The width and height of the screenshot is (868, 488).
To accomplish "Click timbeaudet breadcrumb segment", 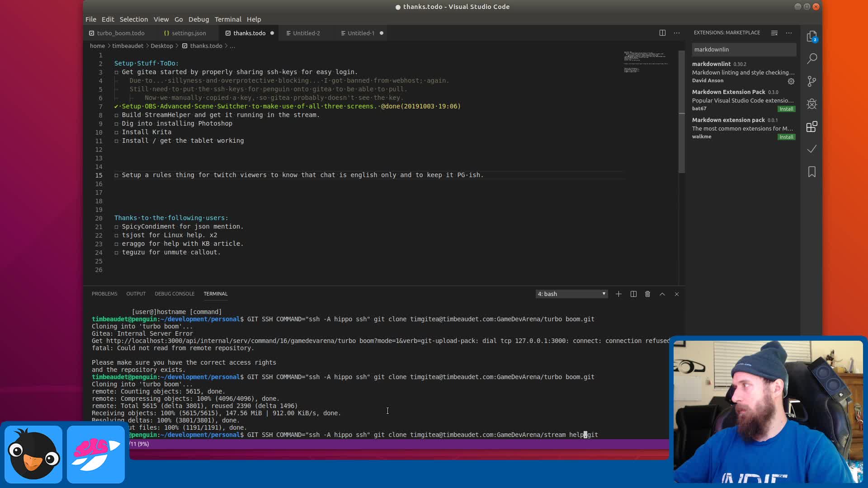I will click(127, 46).
